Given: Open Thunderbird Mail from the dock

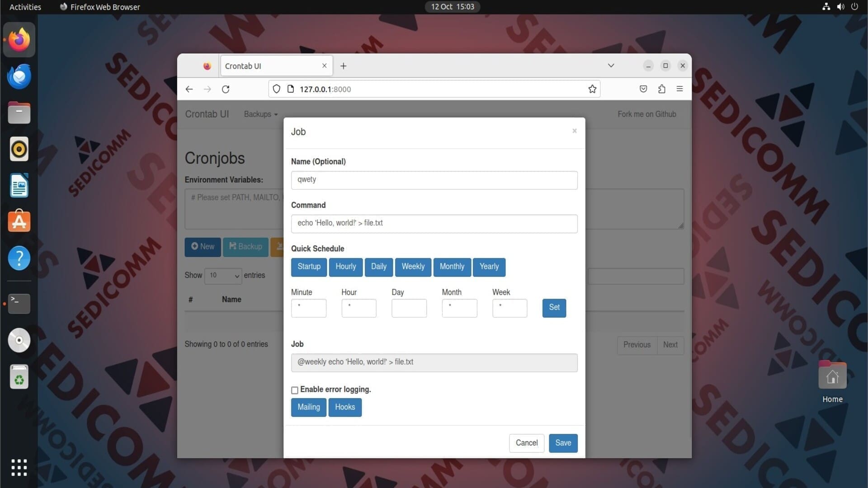Looking at the screenshot, I should tap(19, 76).
